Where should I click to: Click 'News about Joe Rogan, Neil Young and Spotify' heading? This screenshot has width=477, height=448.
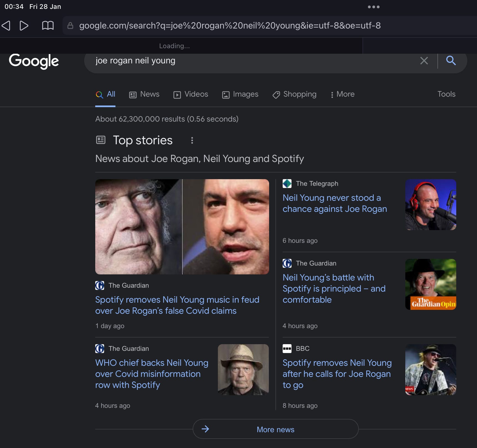pos(200,159)
